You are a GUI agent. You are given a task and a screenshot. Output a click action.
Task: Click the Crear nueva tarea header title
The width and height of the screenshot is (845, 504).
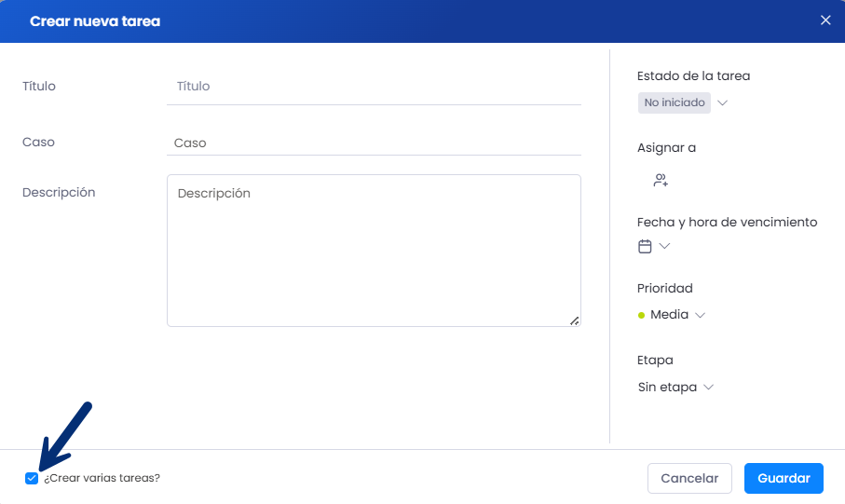click(95, 21)
